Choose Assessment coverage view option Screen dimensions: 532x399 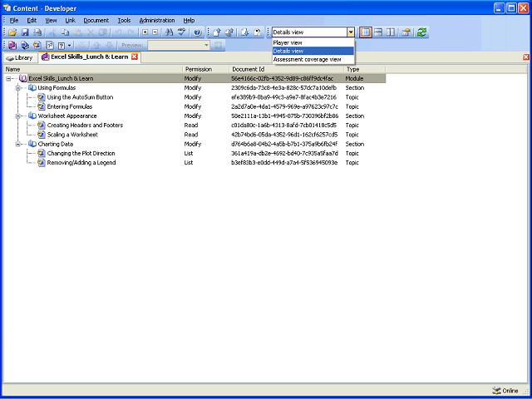point(313,59)
